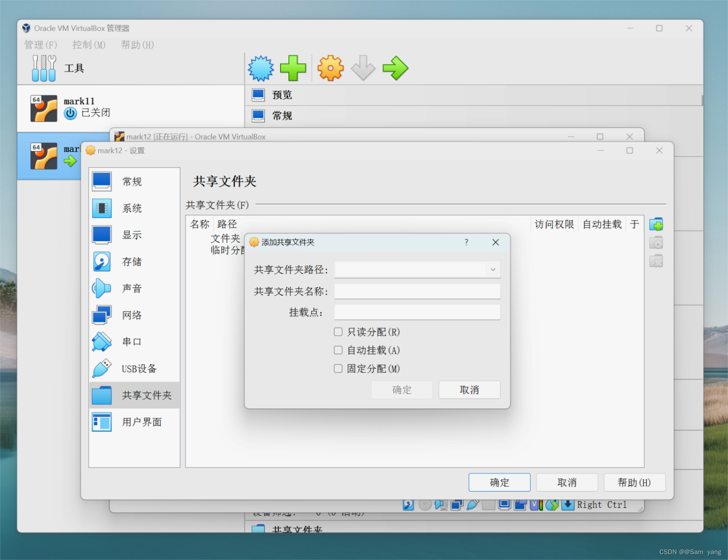728x560 pixels.
Task: Click hard disk indicator in VM status bar
Action: (408, 505)
